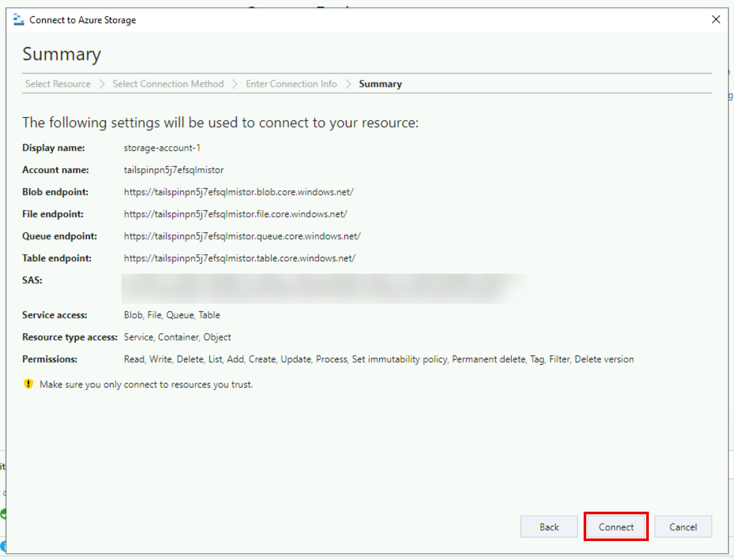Click the Blob endpoint URL
This screenshot has height=560, width=734.
pyautogui.click(x=239, y=192)
